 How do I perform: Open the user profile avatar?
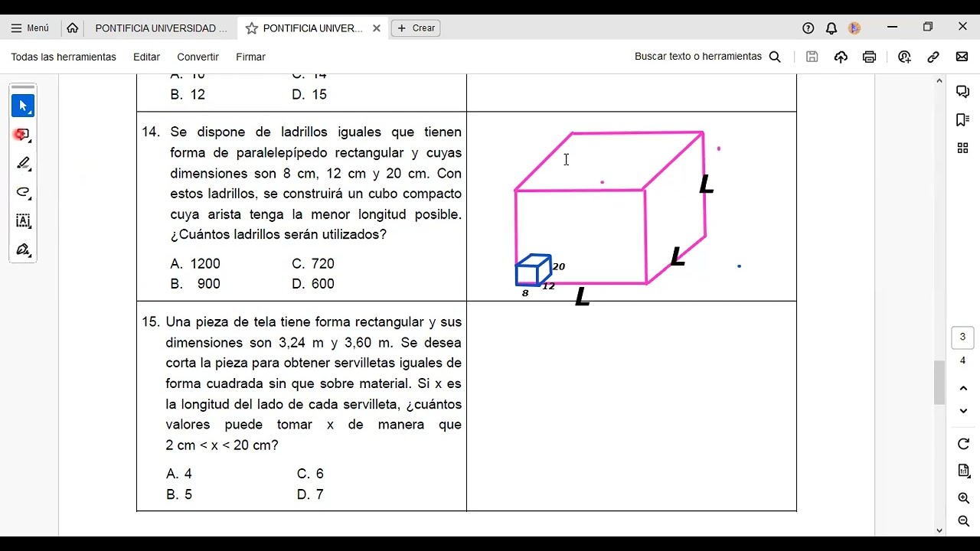click(x=855, y=28)
